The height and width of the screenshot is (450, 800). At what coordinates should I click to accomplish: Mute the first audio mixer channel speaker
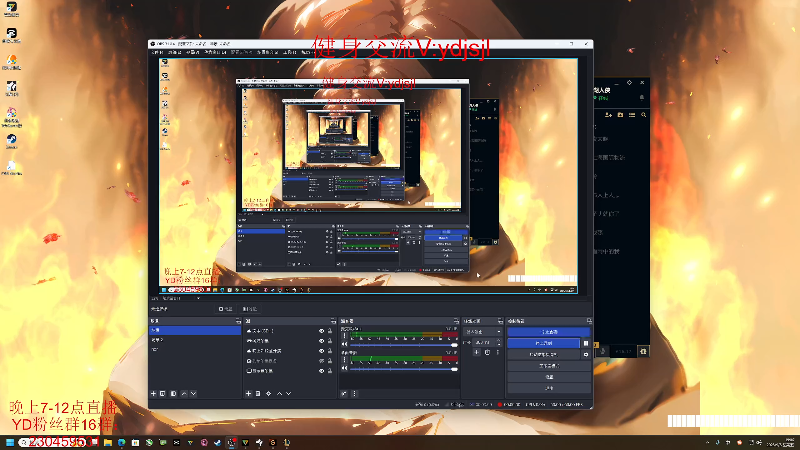click(344, 344)
